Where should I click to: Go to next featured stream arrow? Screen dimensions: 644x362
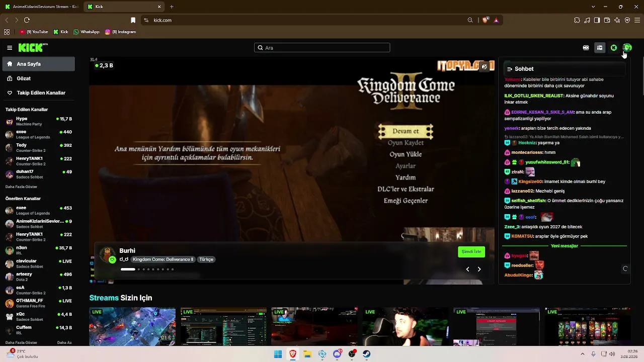tap(479, 269)
